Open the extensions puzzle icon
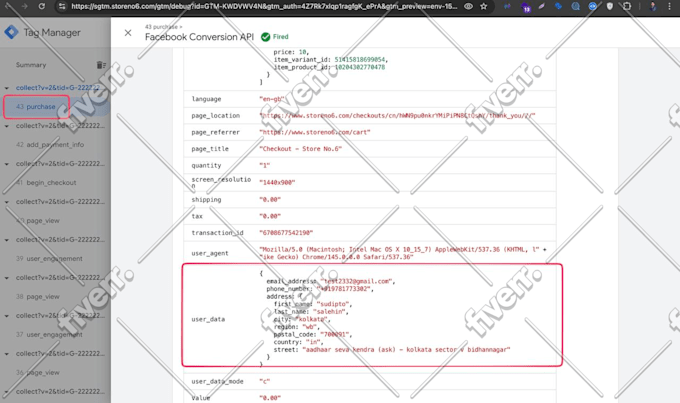 tap(627, 6)
